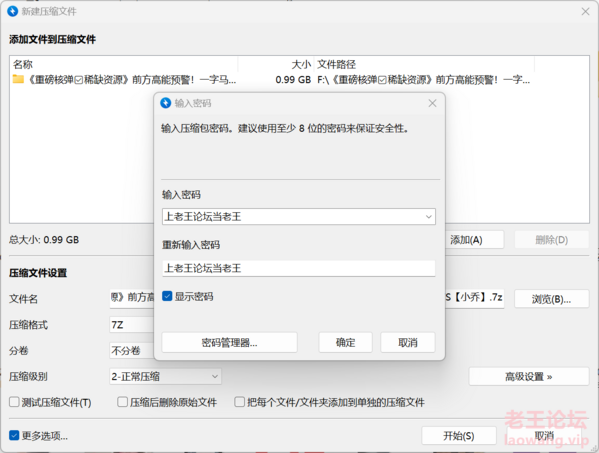599x453 pixels.
Task: Click the 添加(A) button
Action: [474, 240]
